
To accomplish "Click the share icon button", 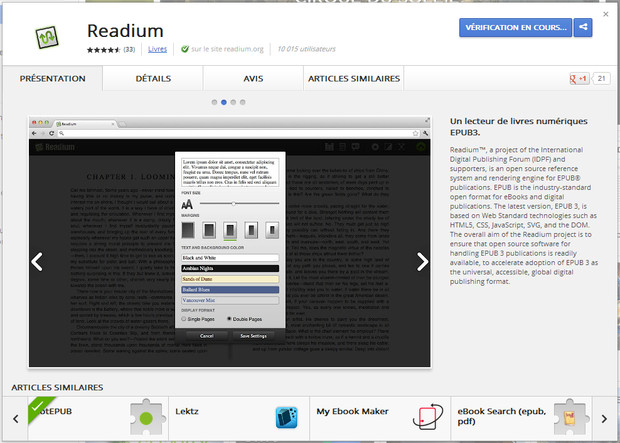I will pos(582,28).
